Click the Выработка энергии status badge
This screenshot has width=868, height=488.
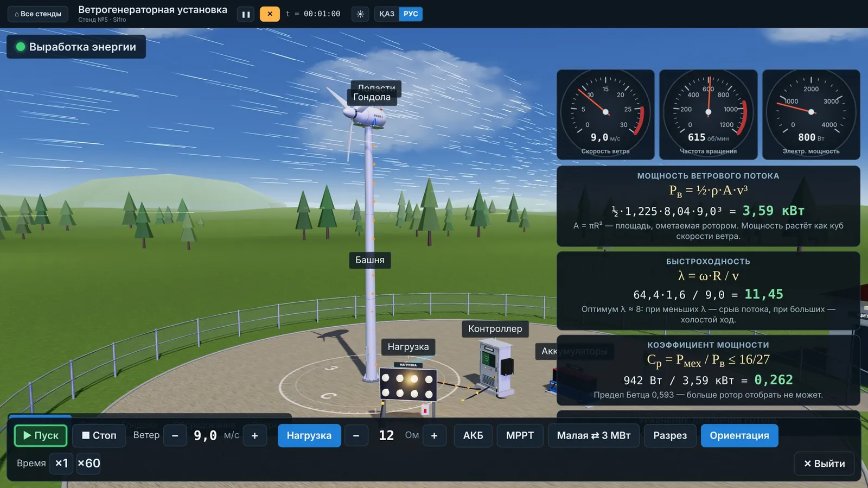pos(76,47)
